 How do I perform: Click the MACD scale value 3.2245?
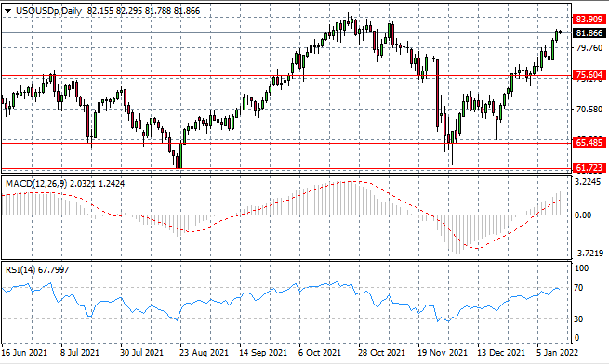(589, 182)
